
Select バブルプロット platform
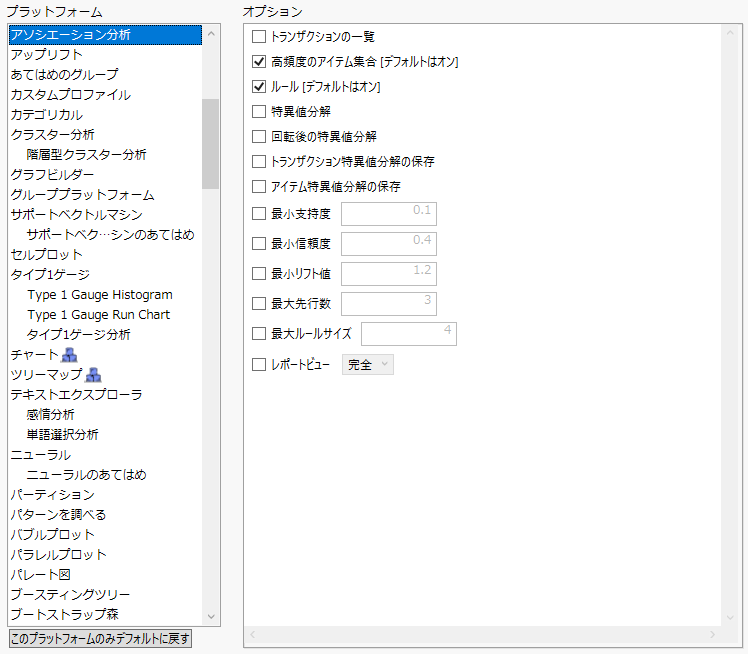(105, 535)
